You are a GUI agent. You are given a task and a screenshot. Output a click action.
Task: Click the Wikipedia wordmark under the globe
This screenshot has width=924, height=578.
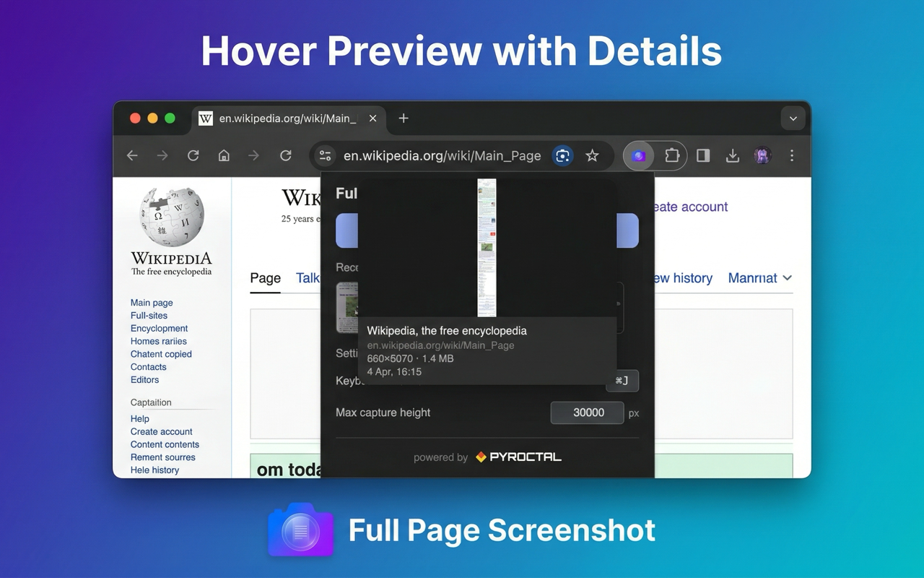172,258
